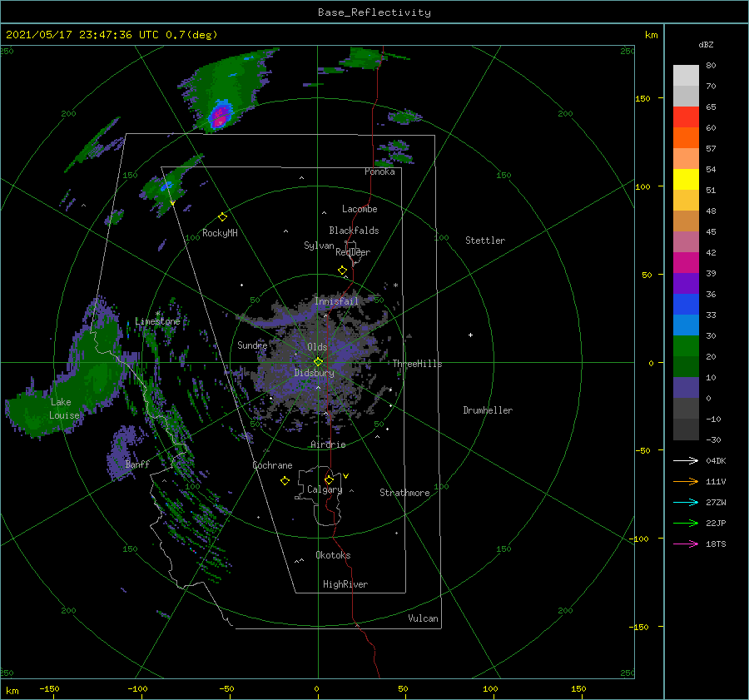Select the yellow diamond marker above RedDeer label
The height and width of the screenshot is (700, 749).
click(342, 271)
